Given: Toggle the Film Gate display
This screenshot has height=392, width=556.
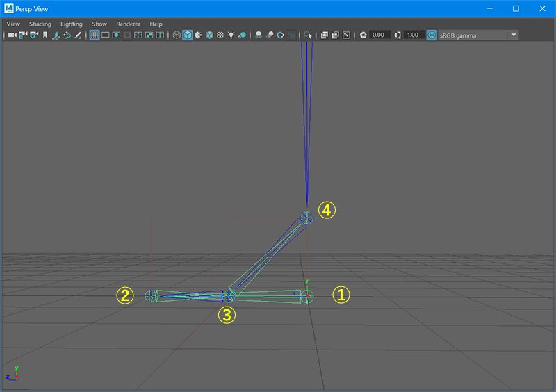Looking at the screenshot, I should click(x=106, y=35).
